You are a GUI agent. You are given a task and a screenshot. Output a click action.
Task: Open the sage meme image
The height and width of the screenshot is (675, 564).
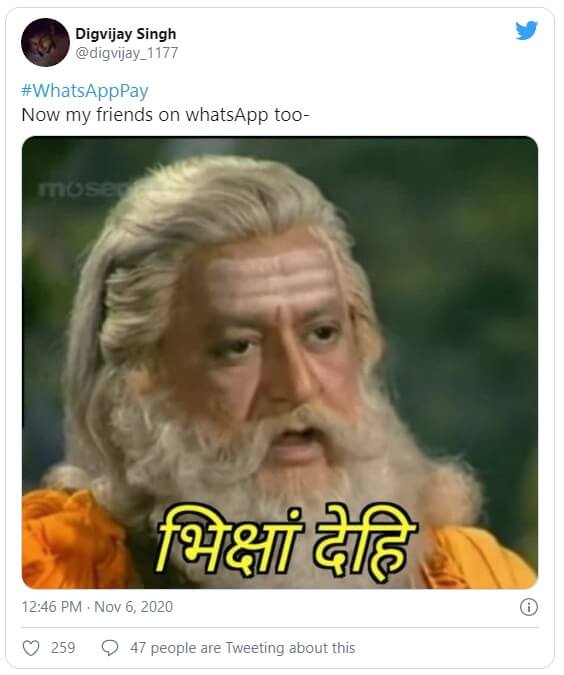coord(280,362)
